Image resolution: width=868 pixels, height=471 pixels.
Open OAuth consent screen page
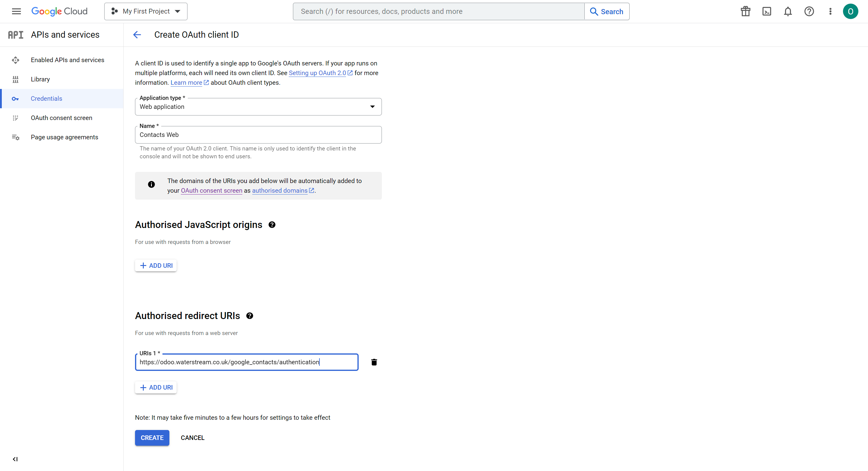pyautogui.click(x=62, y=118)
